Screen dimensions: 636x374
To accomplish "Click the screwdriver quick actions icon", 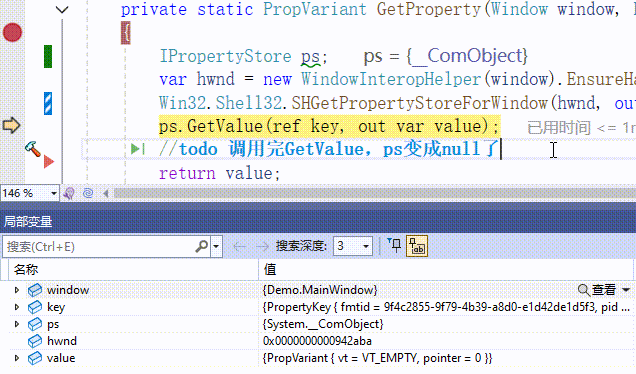I will point(33,149).
